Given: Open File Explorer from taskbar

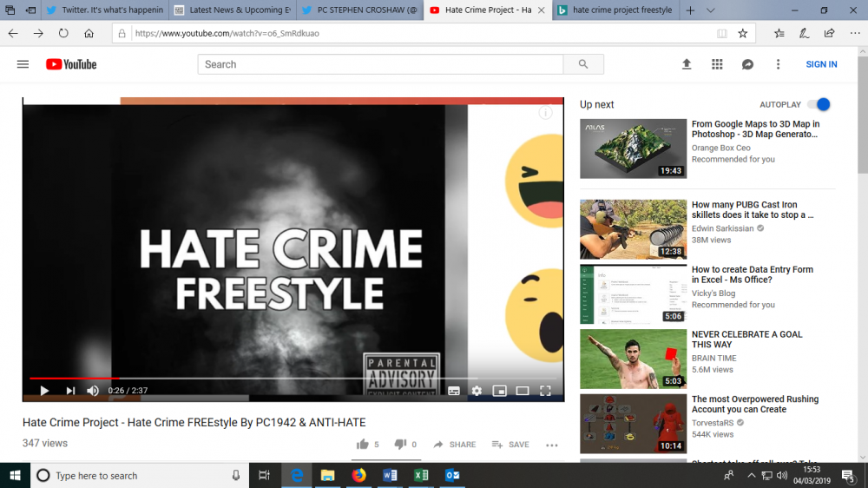Looking at the screenshot, I should (x=328, y=475).
